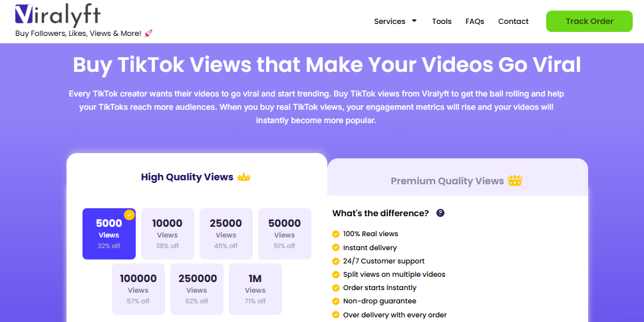Click the crown icon beside Premium Quality Views
This screenshot has width=644, height=322.
click(514, 181)
